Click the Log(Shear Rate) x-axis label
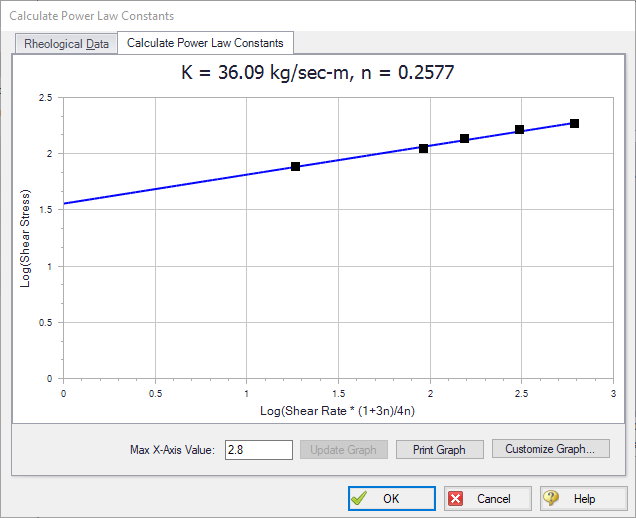The image size is (636, 518). coord(338,411)
